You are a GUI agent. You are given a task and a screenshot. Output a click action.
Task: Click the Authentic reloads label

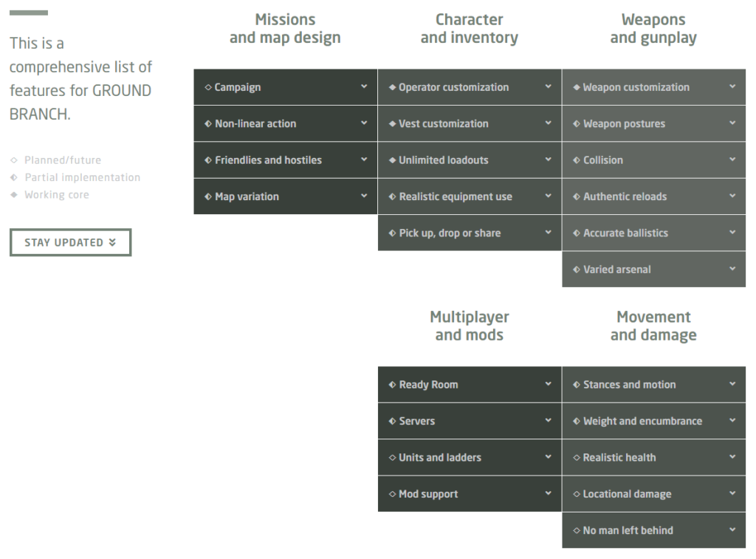pyautogui.click(x=625, y=196)
